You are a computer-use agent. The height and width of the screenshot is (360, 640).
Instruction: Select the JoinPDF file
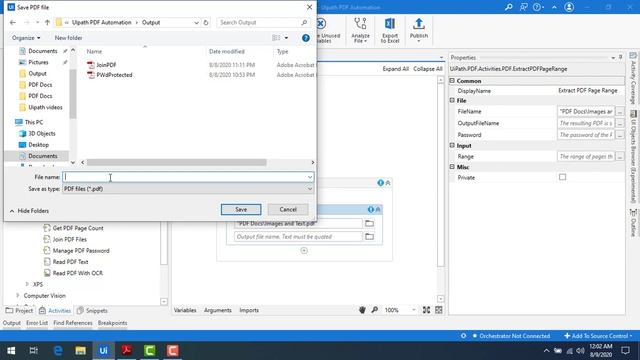coord(106,65)
